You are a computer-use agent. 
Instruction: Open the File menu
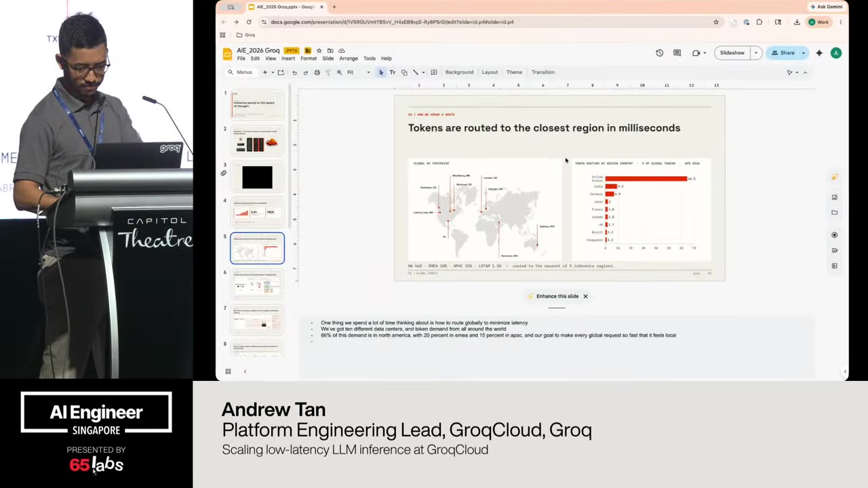[241, 58]
